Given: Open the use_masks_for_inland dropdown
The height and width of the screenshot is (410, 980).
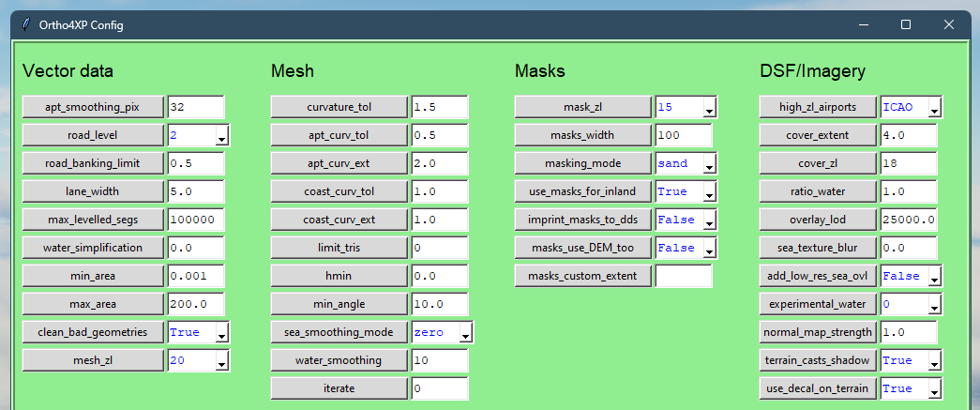Looking at the screenshot, I should [709, 192].
